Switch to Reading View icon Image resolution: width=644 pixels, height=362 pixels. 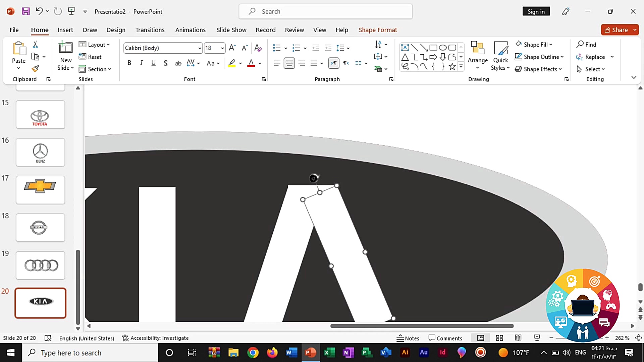click(518, 338)
